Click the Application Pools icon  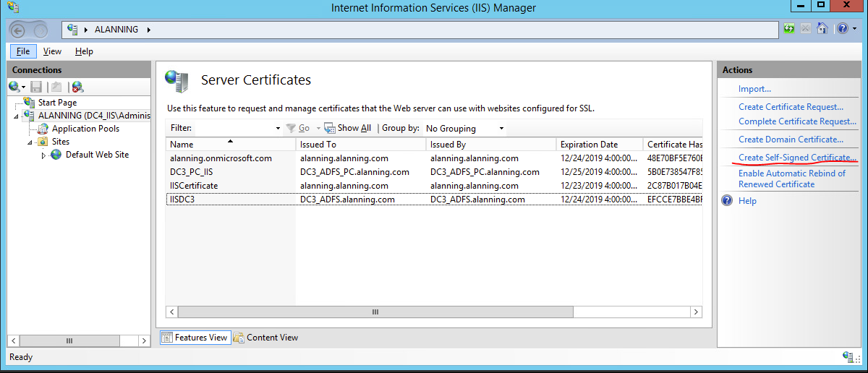coord(43,129)
